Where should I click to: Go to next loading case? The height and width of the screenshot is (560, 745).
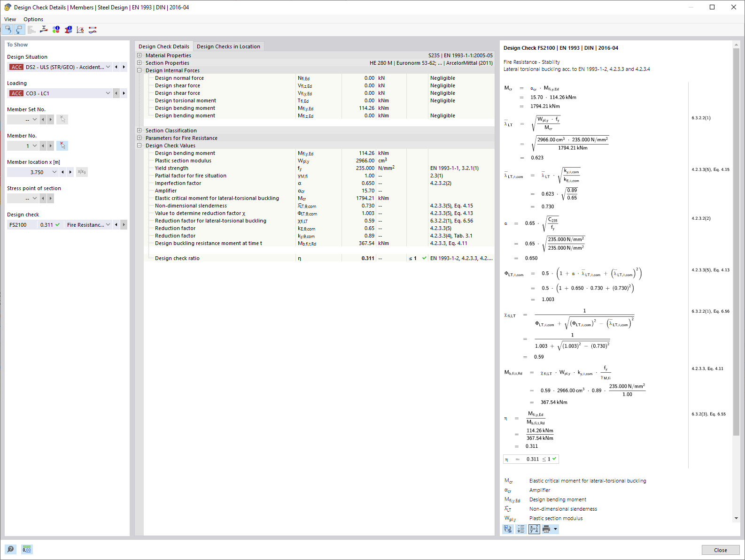pos(124,93)
